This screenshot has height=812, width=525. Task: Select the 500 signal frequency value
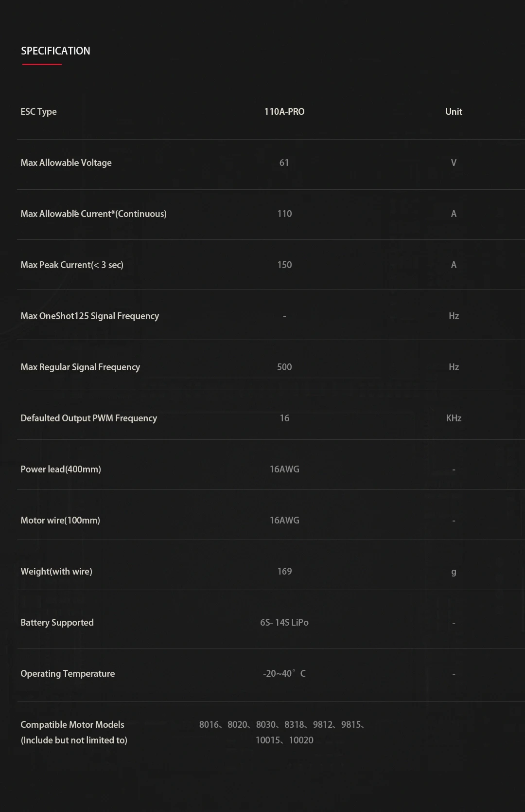click(x=284, y=367)
